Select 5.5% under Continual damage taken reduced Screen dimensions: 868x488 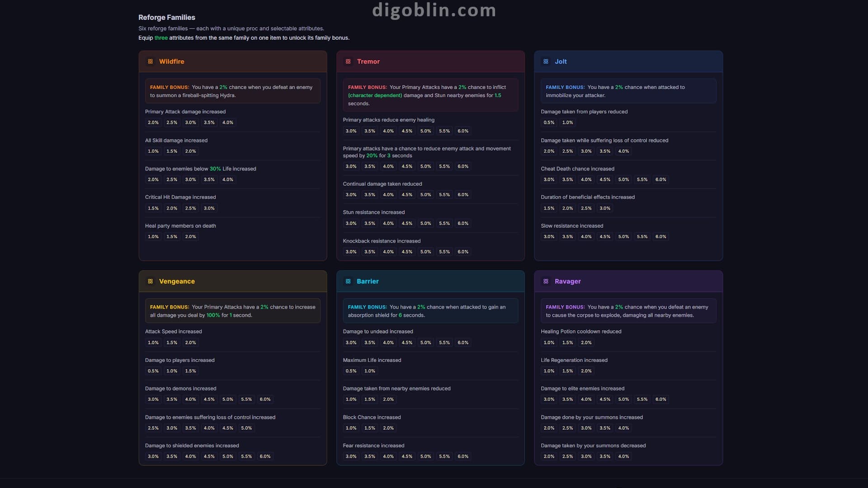[x=444, y=195]
